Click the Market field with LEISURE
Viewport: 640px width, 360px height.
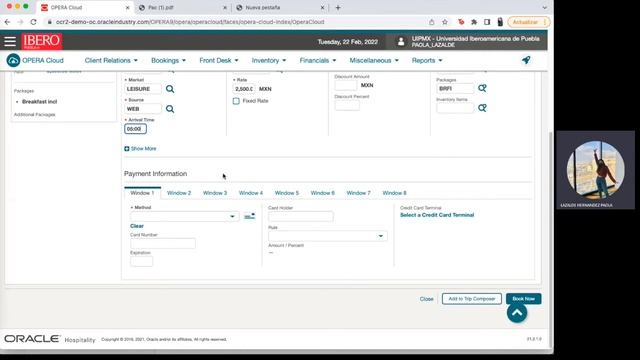pos(143,89)
